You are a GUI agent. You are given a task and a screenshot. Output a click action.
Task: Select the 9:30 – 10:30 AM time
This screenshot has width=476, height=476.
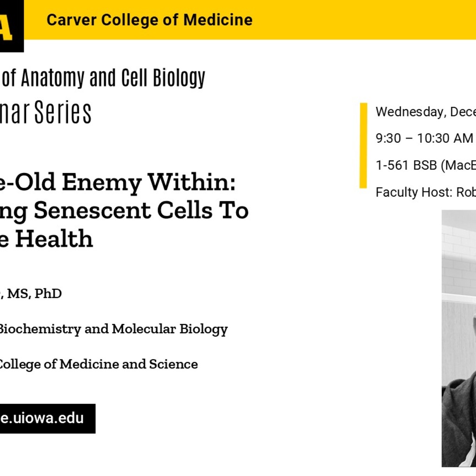tap(424, 139)
